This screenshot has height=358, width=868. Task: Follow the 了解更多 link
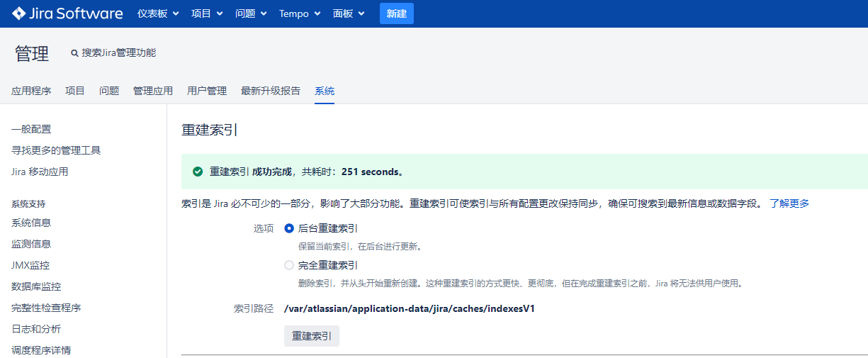[789, 203]
